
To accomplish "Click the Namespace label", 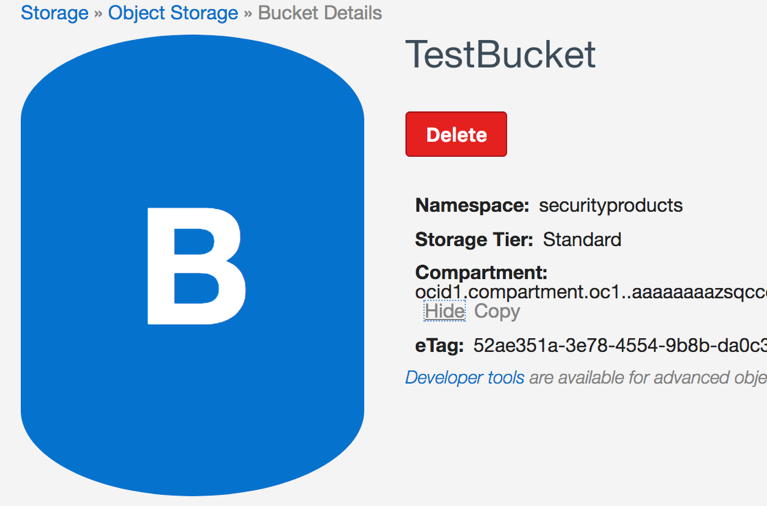I will (x=472, y=206).
